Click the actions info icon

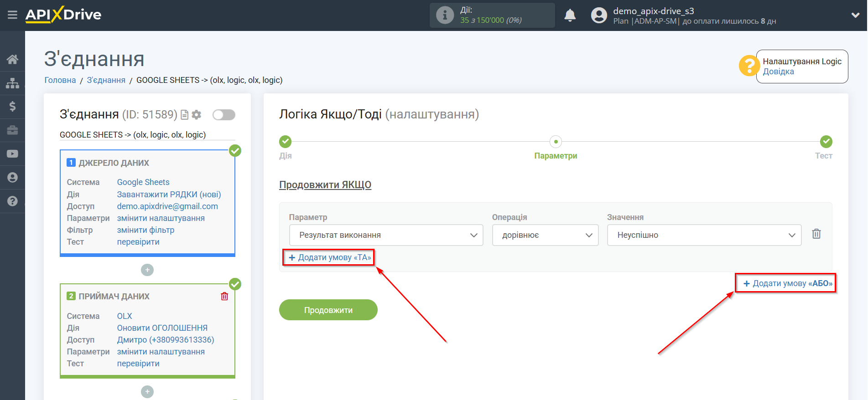click(445, 15)
